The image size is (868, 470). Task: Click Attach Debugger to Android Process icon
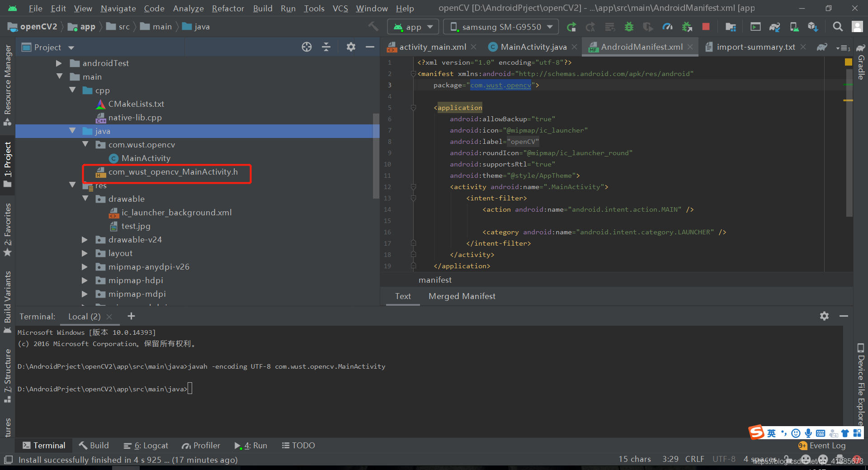pyautogui.click(x=687, y=27)
